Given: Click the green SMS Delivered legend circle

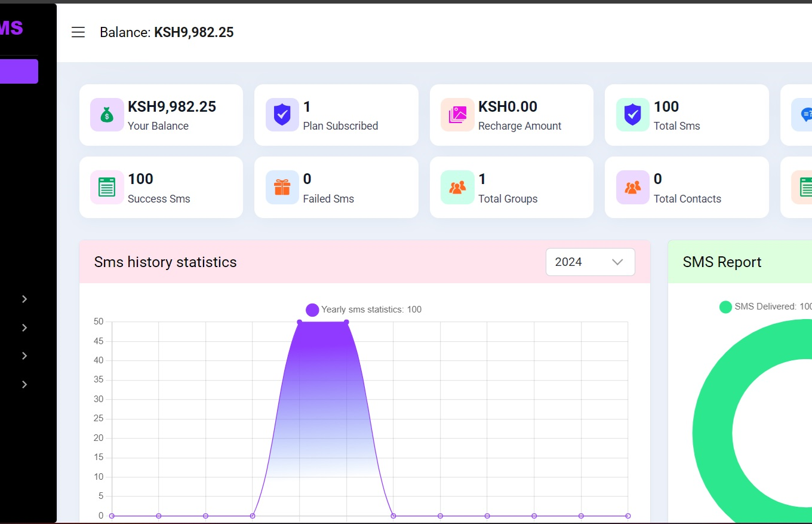Looking at the screenshot, I should coord(725,307).
